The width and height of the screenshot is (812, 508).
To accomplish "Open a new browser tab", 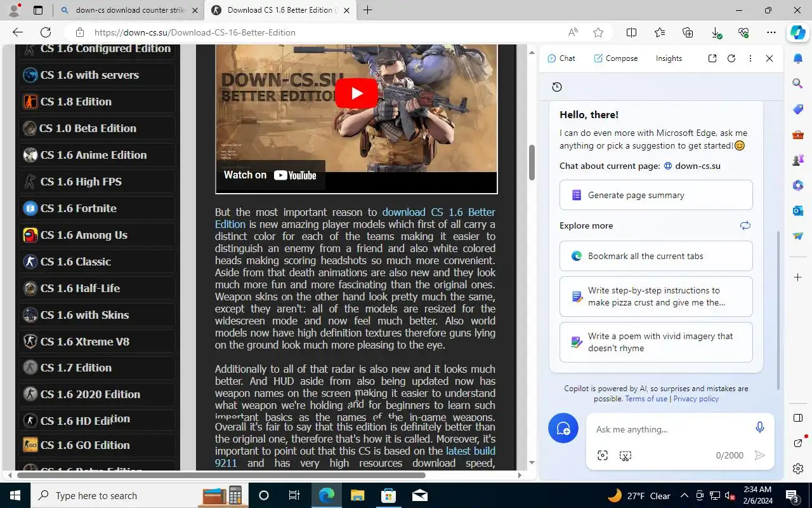I will coord(367,10).
